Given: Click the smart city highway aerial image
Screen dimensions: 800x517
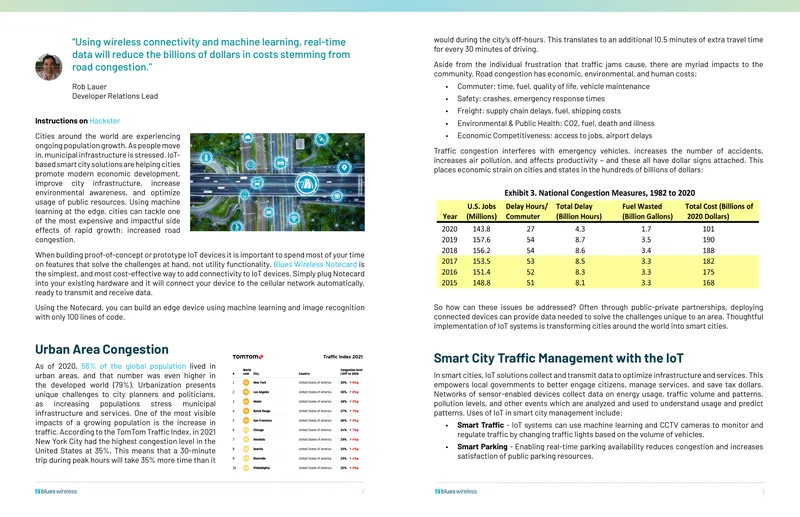Looking at the screenshot, I should [277, 182].
